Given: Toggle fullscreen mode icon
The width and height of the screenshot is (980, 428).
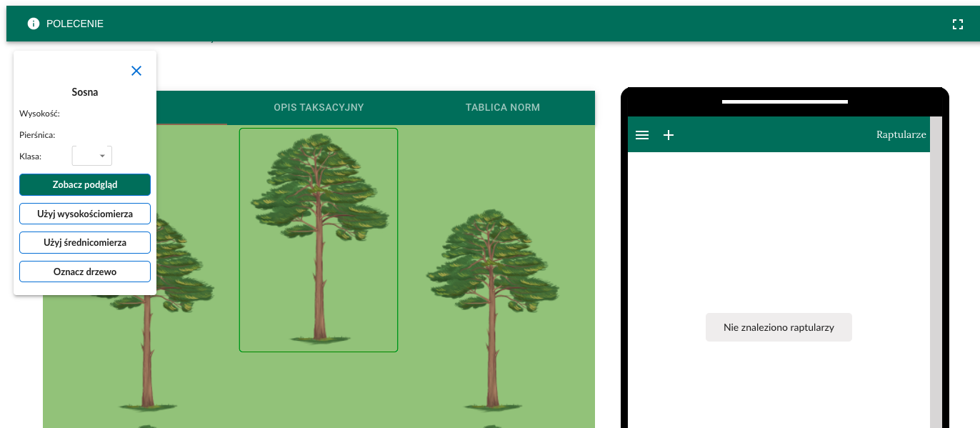Looking at the screenshot, I should (958, 24).
